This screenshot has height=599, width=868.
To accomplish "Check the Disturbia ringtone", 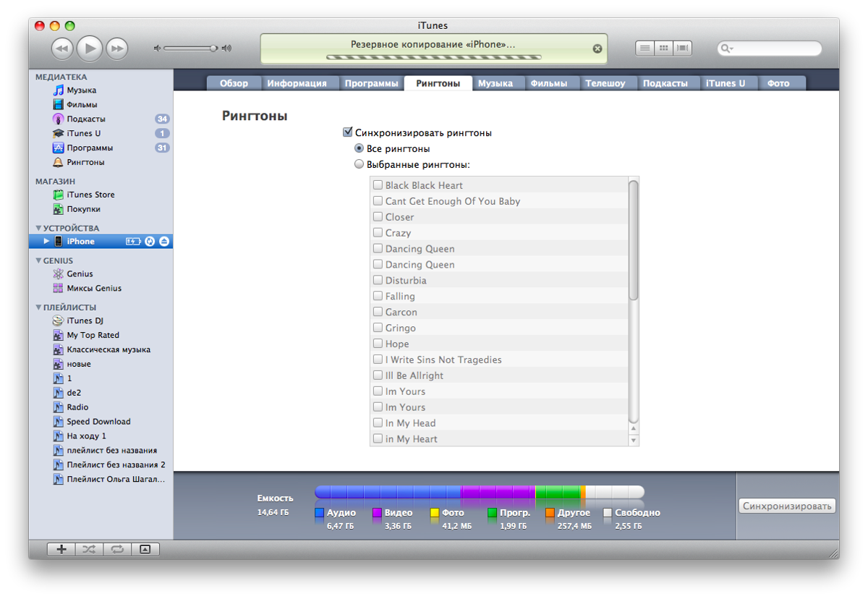I will point(378,280).
